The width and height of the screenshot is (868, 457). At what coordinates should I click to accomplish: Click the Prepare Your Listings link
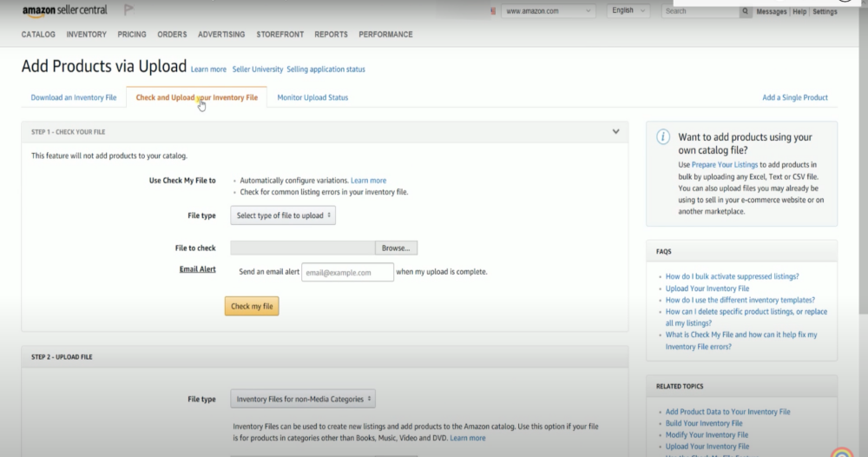coord(725,164)
